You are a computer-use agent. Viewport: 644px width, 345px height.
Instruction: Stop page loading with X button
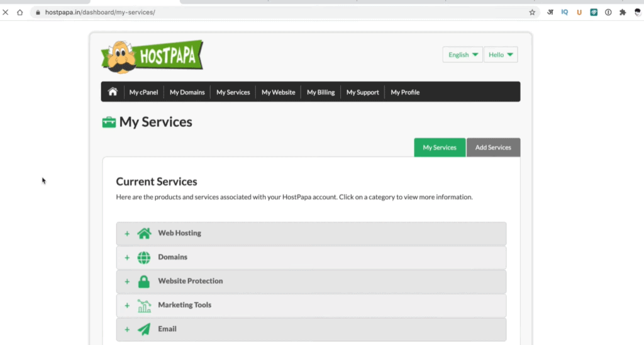click(x=5, y=13)
